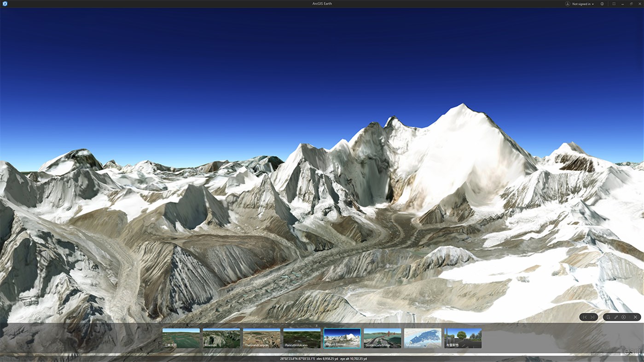Advance to the next bookmark arrow

point(592,317)
